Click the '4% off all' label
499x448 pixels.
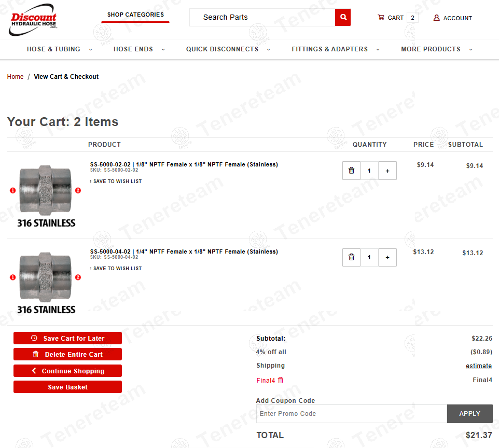coord(271,352)
